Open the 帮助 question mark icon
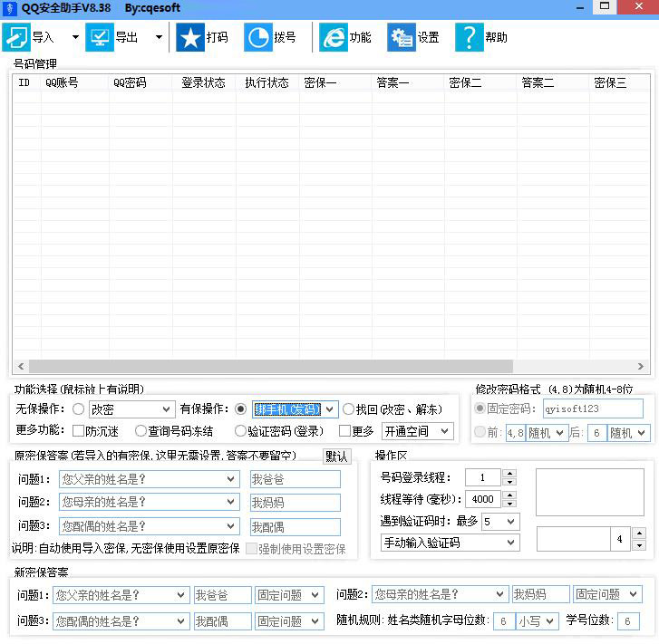Viewport: 659px width, 644px height. [x=470, y=37]
